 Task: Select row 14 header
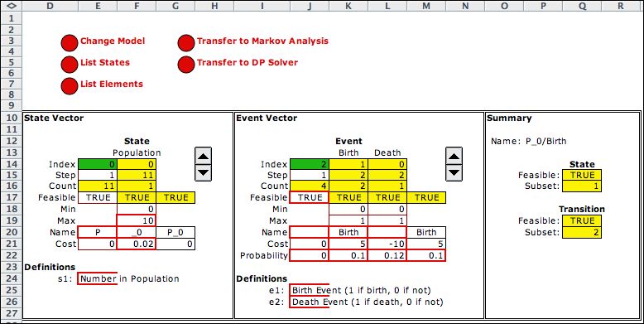[x=12, y=164]
